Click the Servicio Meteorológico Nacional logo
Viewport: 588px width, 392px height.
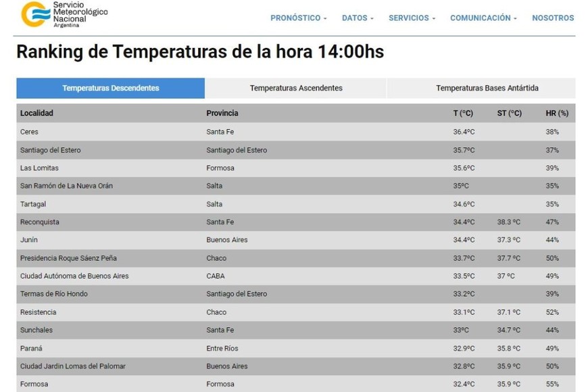tap(64, 14)
